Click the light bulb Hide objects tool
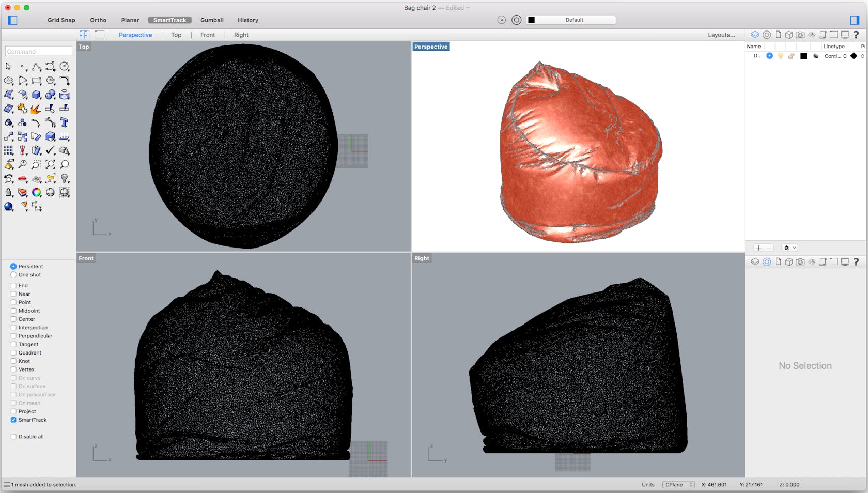The image size is (868, 493). (64, 179)
